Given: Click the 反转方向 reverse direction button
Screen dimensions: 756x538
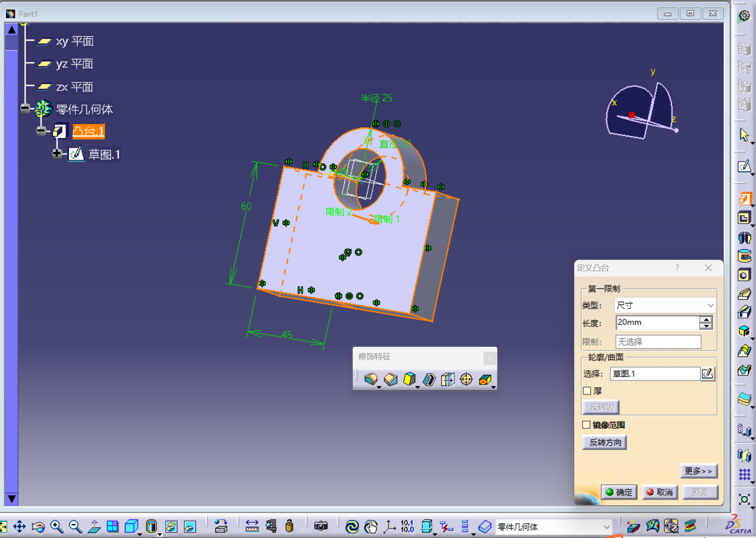Looking at the screenshot, I should tap(605, 442).
